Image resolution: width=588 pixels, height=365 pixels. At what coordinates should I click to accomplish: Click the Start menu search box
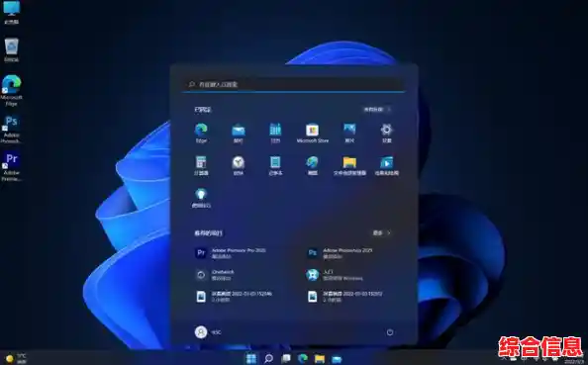click(x=294, y=84)
